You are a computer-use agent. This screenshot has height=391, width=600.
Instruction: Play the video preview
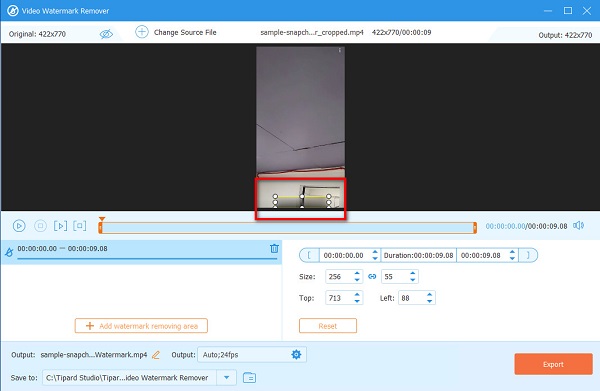[19, 226]
